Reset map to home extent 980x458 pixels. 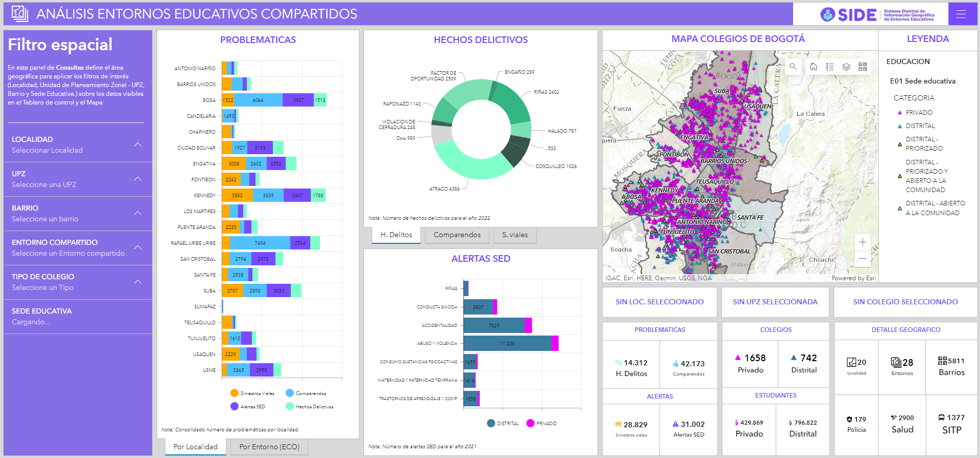pos(814,67)
